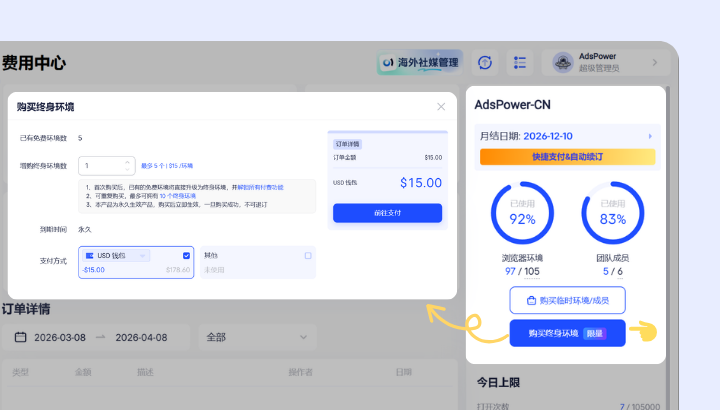Viewport: 720px width, 410px height.
Task: Click the 97 / 105 browser environment count
Action: pyautogui.click(x=523, y=271)
